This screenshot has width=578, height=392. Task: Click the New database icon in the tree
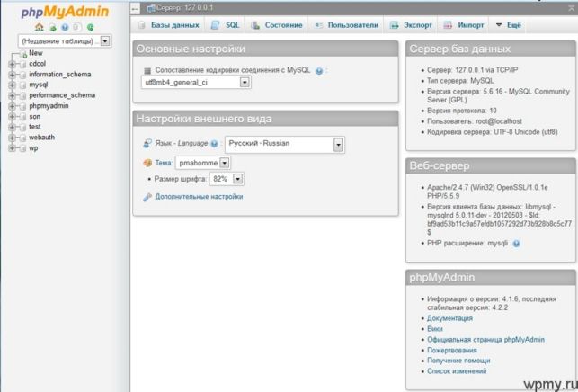[x=23, y=54]
